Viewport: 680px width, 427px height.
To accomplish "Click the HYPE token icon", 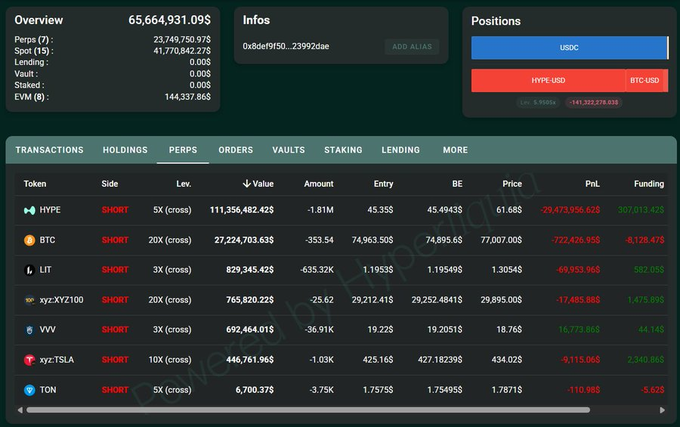I will 29,210.
